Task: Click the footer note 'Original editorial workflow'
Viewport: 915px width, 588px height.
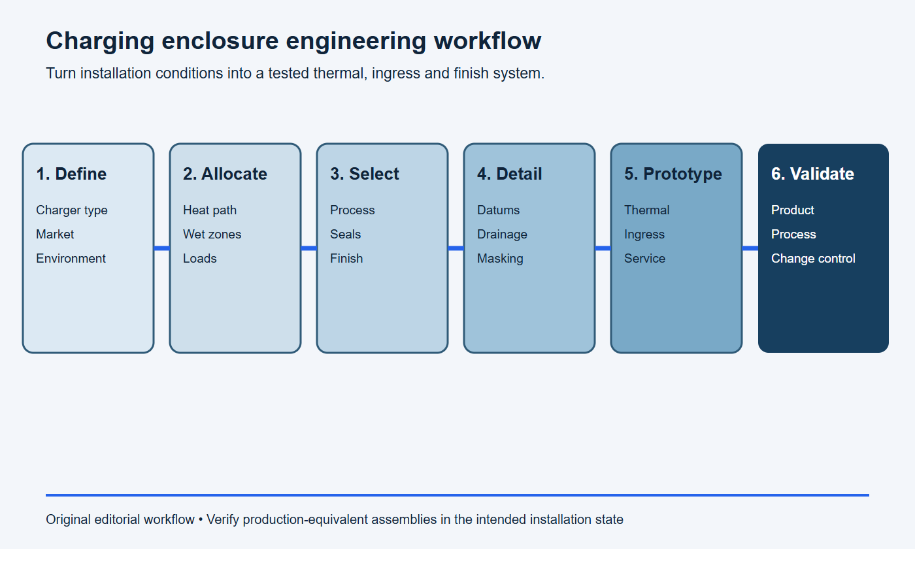Action: [x=335, y=519]
